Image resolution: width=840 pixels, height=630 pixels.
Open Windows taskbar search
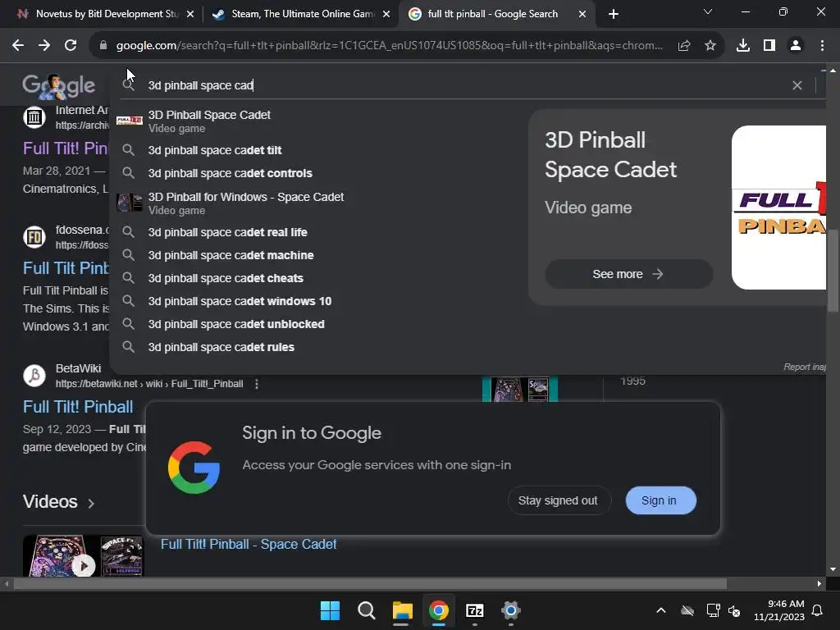click(367, 610)
